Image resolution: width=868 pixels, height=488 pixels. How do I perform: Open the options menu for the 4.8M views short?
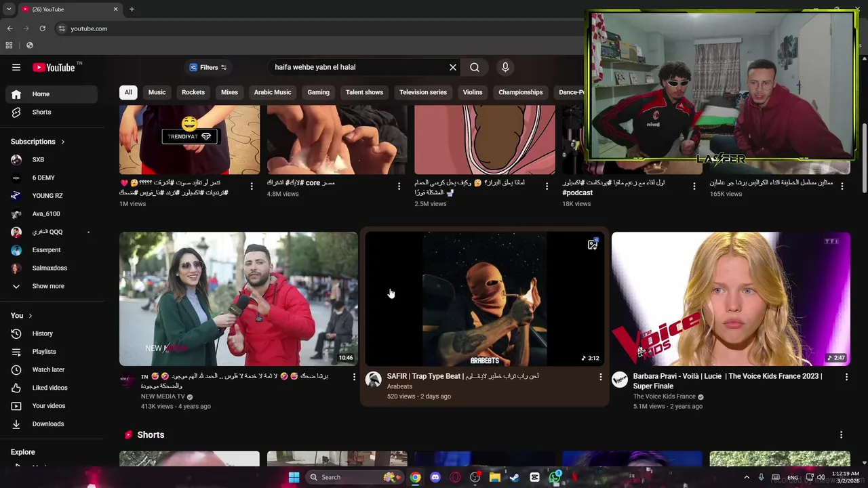click(399, 186)
